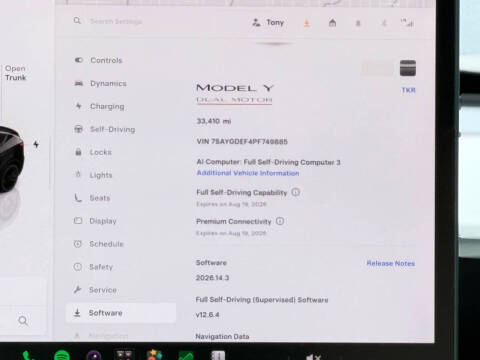This screenshot has width=480, height=360.
Task: Click the TKR vehicle name link
Action: coord(408,90)
